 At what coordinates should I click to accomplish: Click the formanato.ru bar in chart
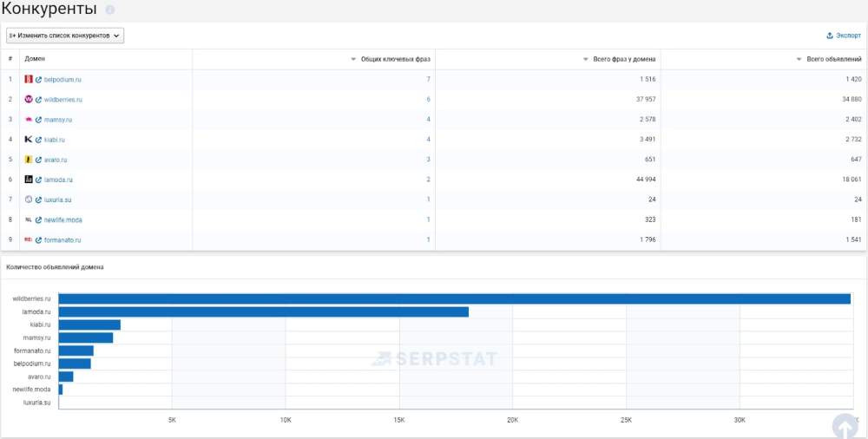(x=76, y=351)
